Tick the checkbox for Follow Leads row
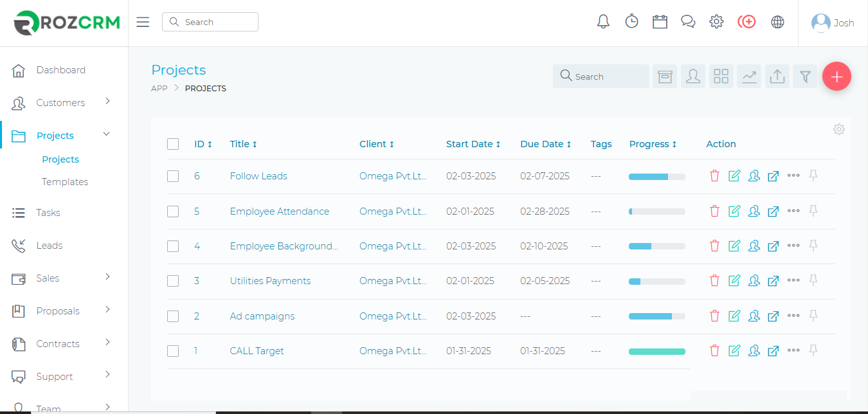The image size is (868, 414). pos(173,176)
